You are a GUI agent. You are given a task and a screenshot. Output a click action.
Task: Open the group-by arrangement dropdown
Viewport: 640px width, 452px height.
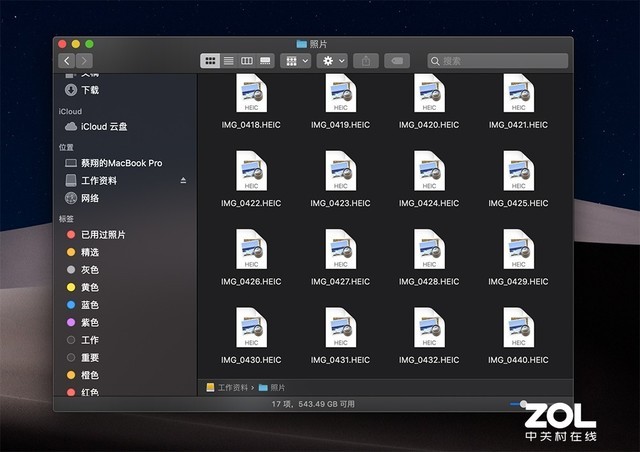click(x=297, y=61)
